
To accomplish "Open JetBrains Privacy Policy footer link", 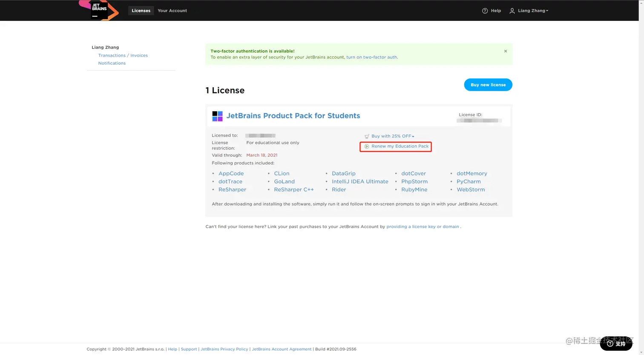I will pos(224,349).
